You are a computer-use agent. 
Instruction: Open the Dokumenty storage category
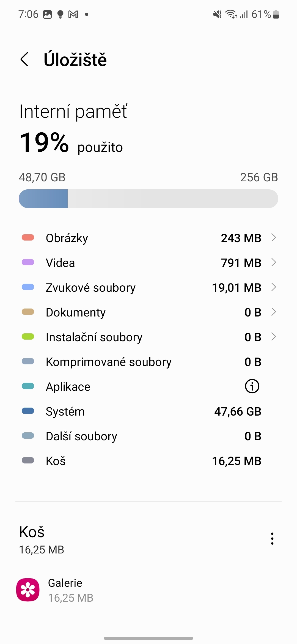pyautogui.click(x=76, y=312)
